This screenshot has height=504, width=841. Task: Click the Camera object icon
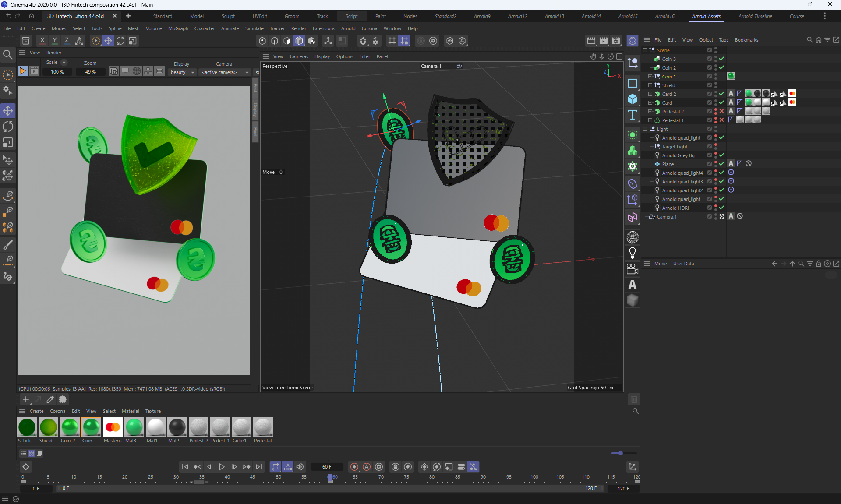tap(632, 269)
